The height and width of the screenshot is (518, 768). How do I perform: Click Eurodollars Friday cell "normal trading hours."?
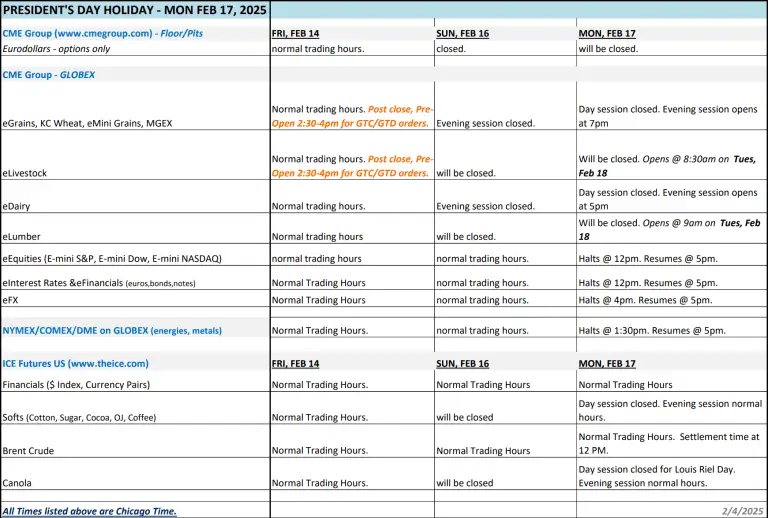coord(318,49)
